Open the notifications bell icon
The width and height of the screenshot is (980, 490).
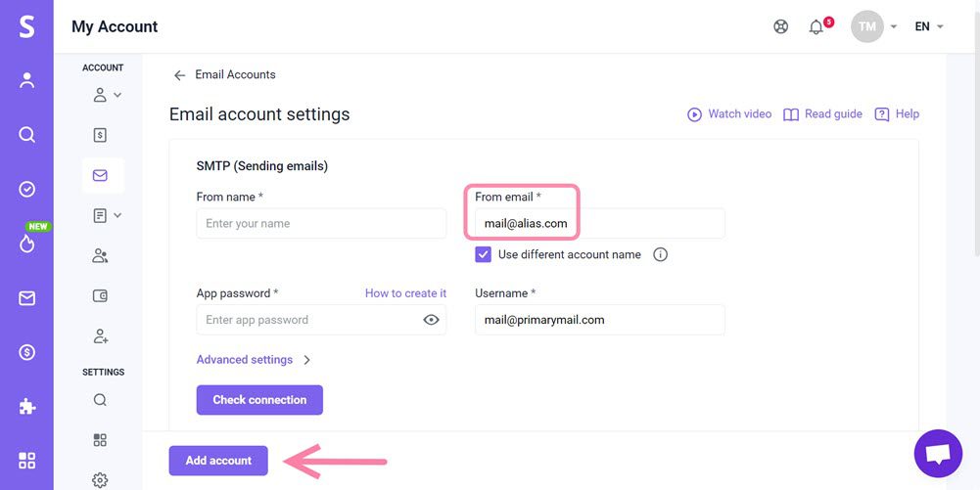pos(816,27)
